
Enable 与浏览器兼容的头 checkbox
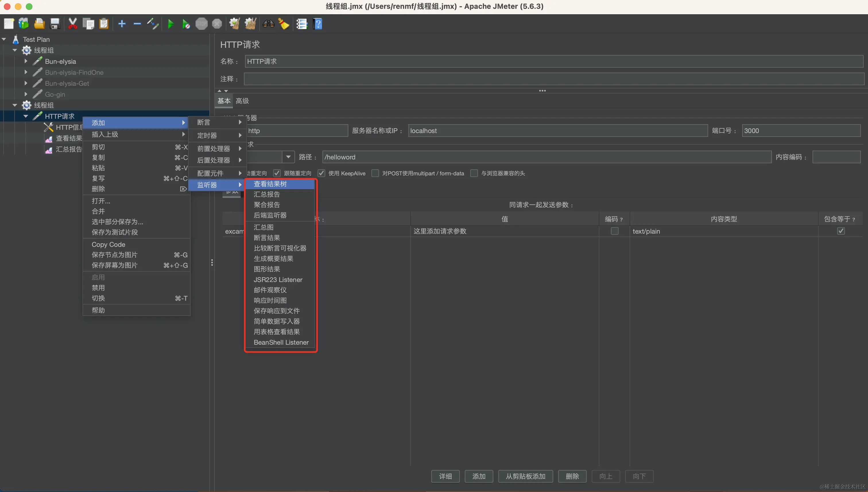474,173
